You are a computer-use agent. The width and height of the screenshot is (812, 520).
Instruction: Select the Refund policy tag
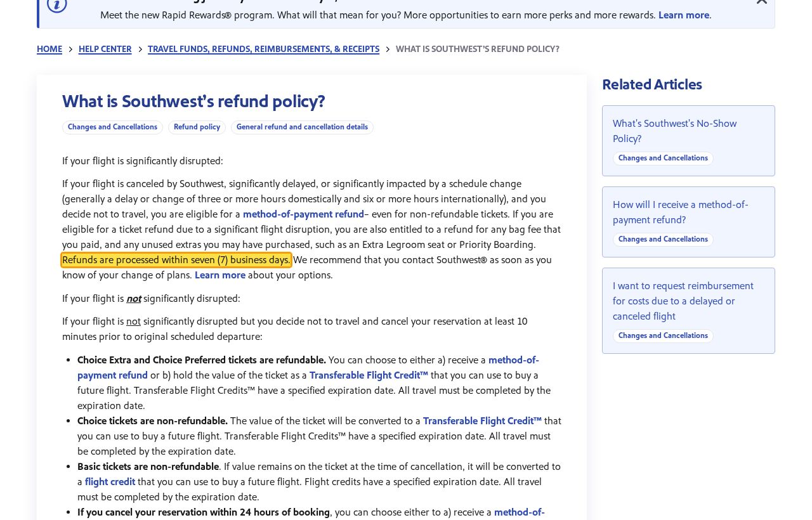(x=197, y=127)
